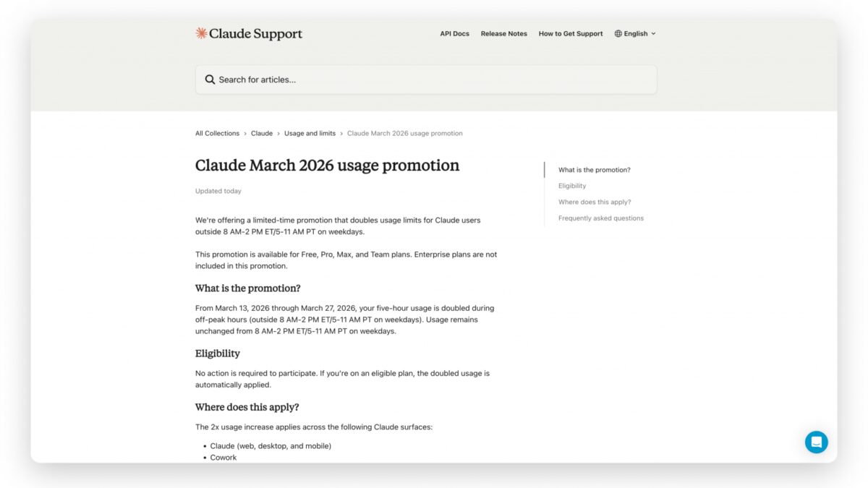868x488 pixels.
Task: Open 'Frequently asked questions' from the sidebar
Action: pyautogui.click(x=601, y=218)
